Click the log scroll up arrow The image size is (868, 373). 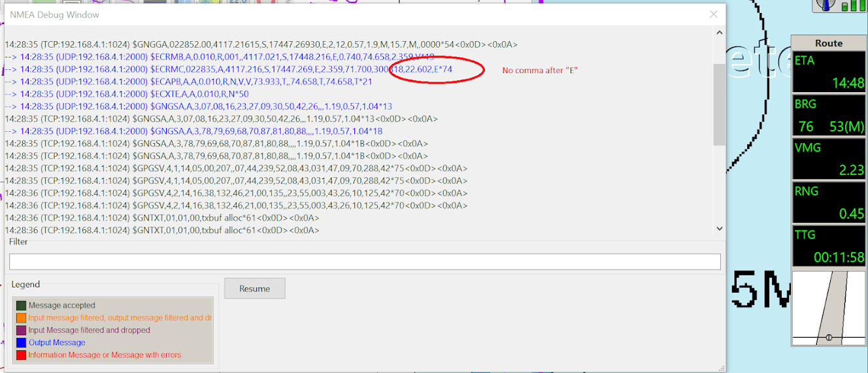[x=719, y=33]
